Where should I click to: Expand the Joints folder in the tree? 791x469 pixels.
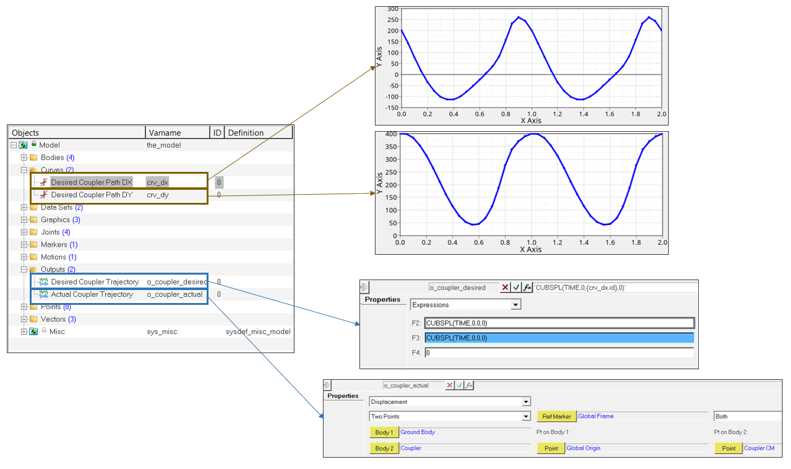(24, 232)
